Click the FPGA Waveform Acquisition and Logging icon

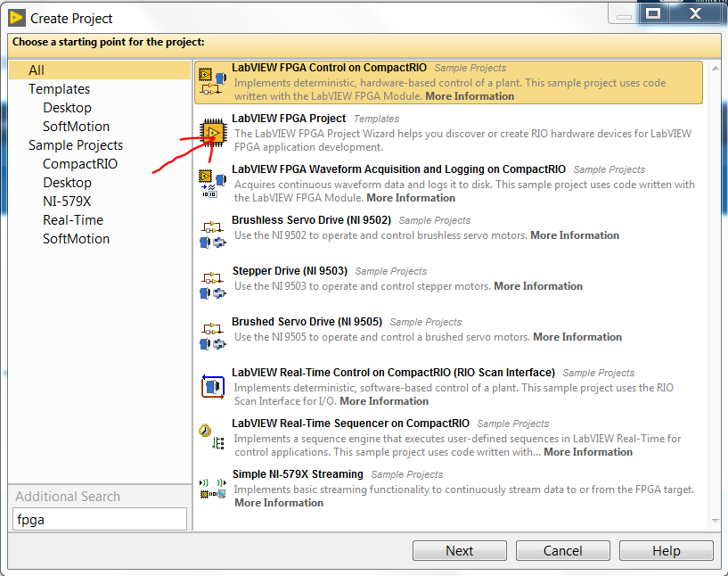213,184
